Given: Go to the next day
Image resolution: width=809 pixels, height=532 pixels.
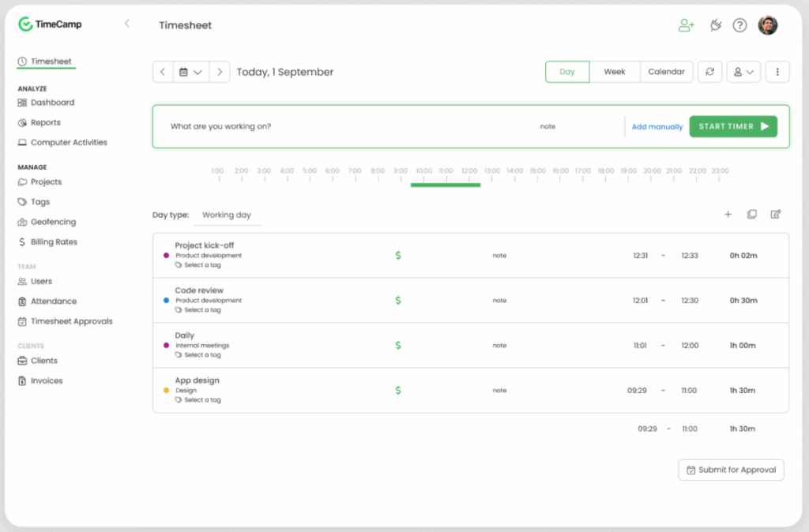Looking at the screenshot, I should pyautogui.click(x=220, y=72).
